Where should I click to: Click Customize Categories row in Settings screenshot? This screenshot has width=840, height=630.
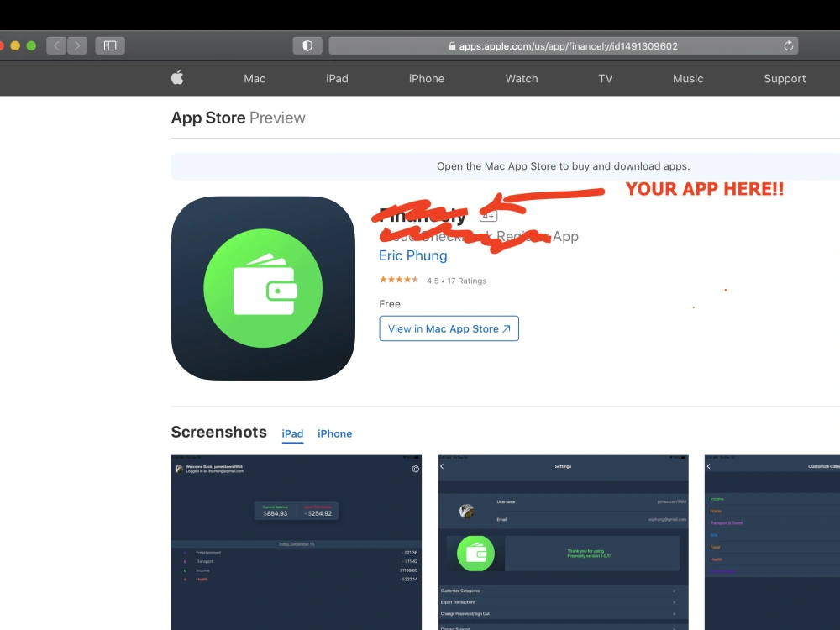pos(563,591)
